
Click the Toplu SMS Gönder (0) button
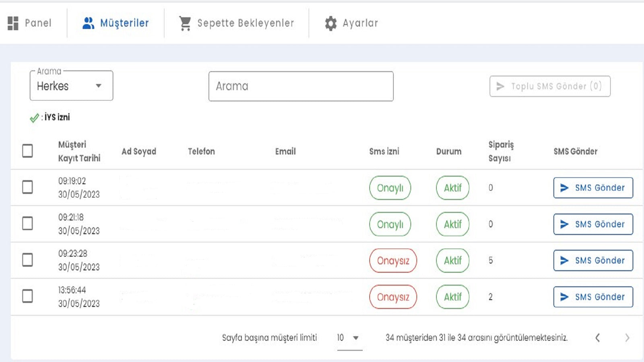pyautogui.click(x=550, y=86)
